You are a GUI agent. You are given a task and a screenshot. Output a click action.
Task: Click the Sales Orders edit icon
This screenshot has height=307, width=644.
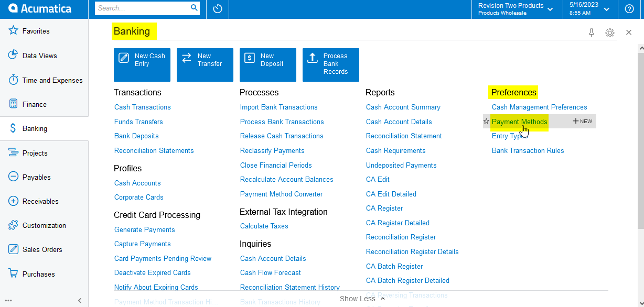point(13,249)
